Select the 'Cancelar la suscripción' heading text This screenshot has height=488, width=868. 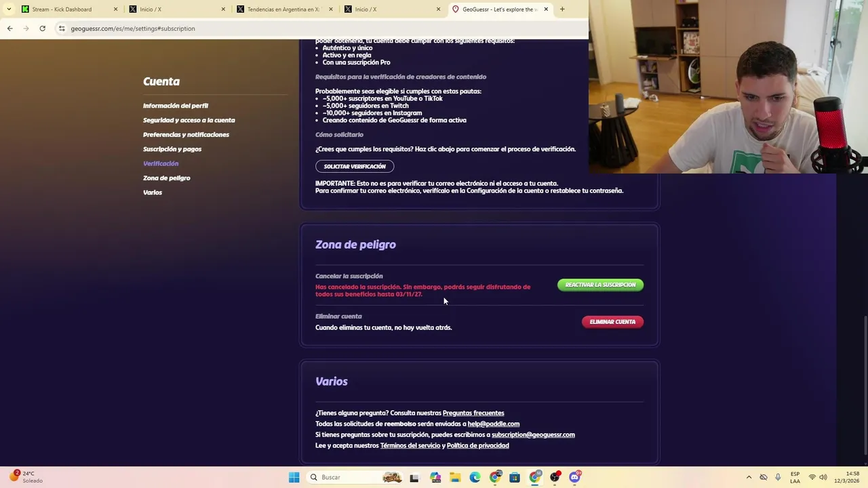(349, 276)
